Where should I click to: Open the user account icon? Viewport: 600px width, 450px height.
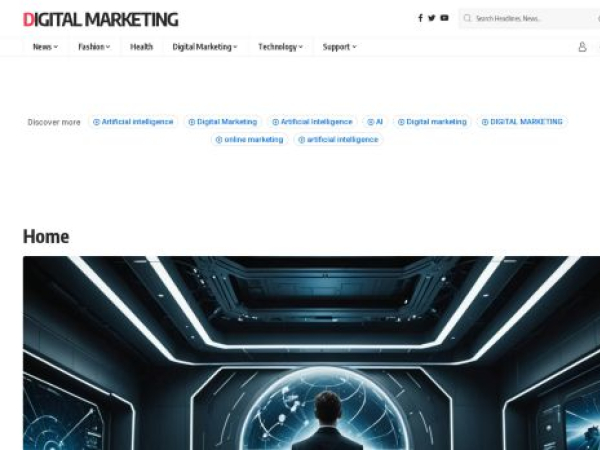click(582, 47)
